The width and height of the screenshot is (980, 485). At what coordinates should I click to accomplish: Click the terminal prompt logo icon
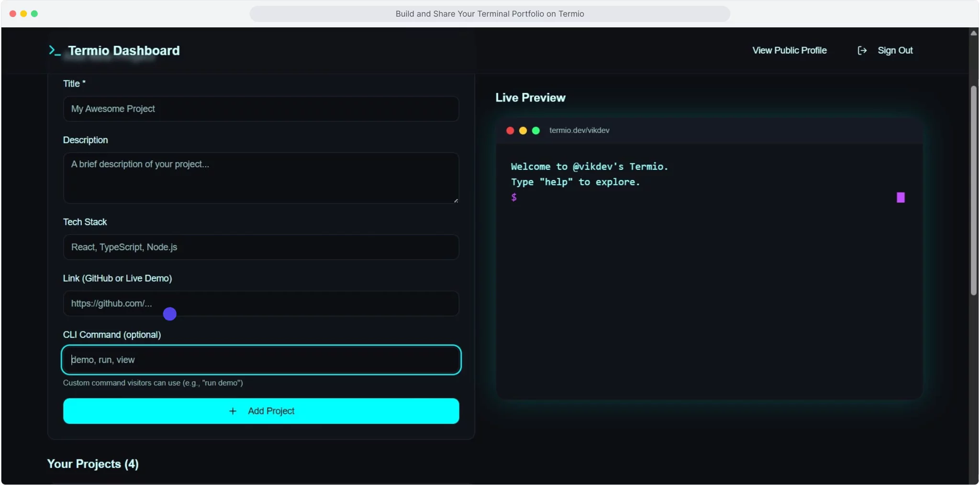[54, 50]
